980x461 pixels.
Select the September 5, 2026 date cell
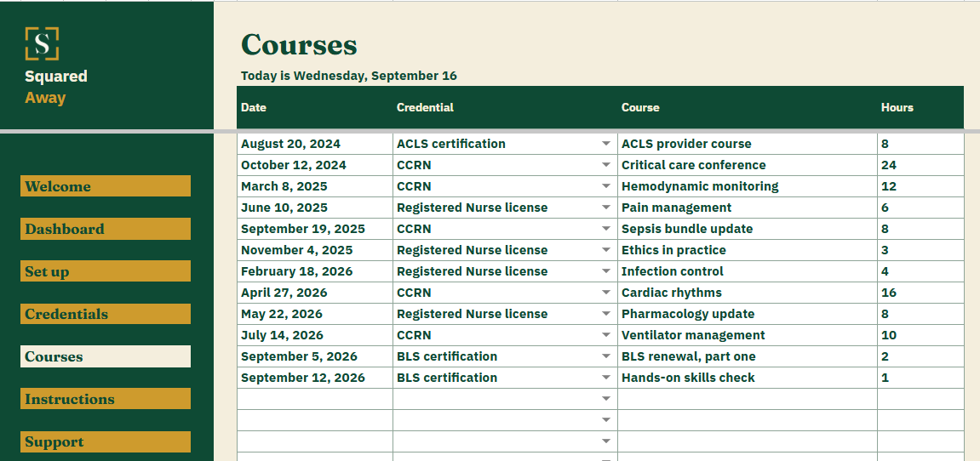click(315, 356)
